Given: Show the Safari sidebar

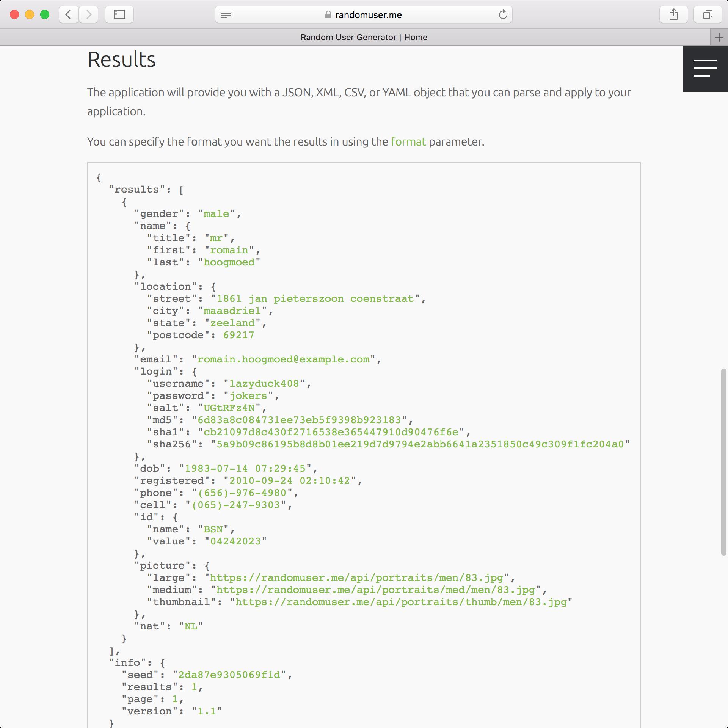Looking at the screenshot, I should 119,14.
